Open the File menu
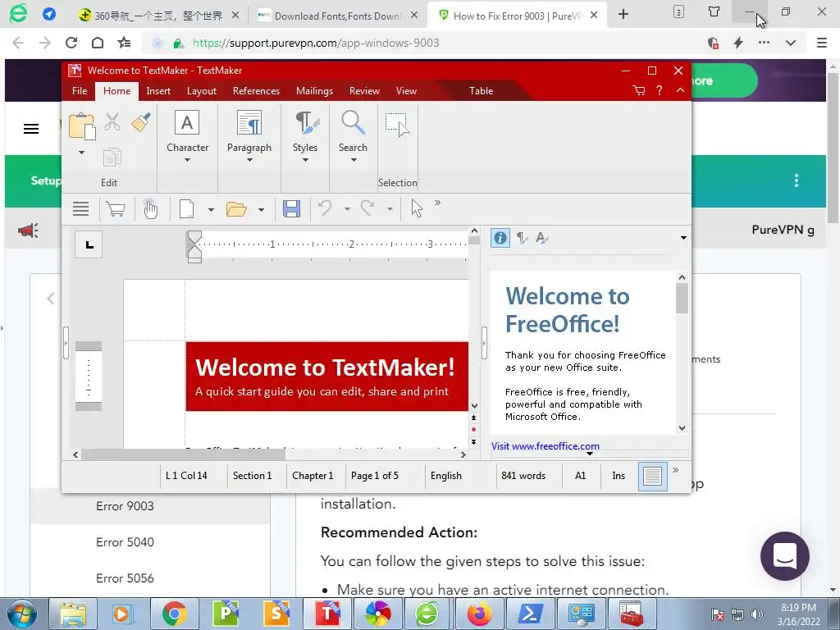 (80, 91)
